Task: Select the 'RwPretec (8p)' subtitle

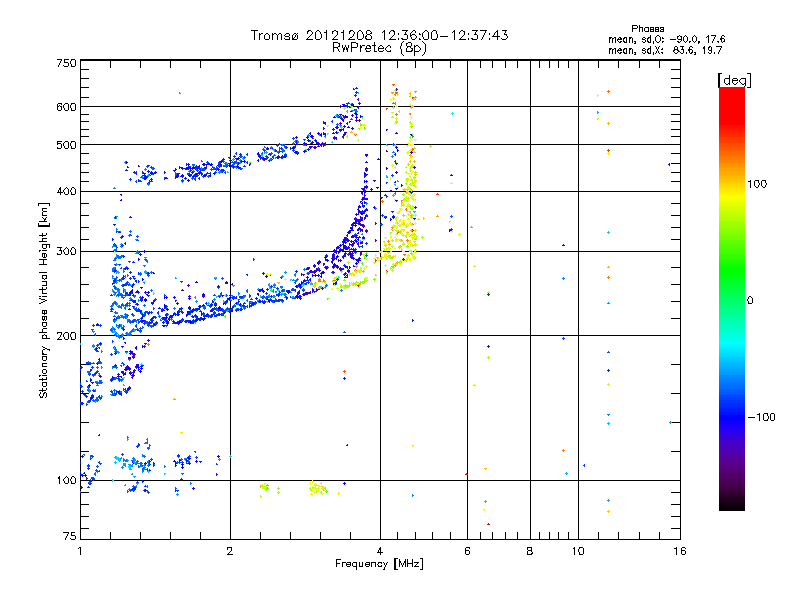Action: (379, 48)
